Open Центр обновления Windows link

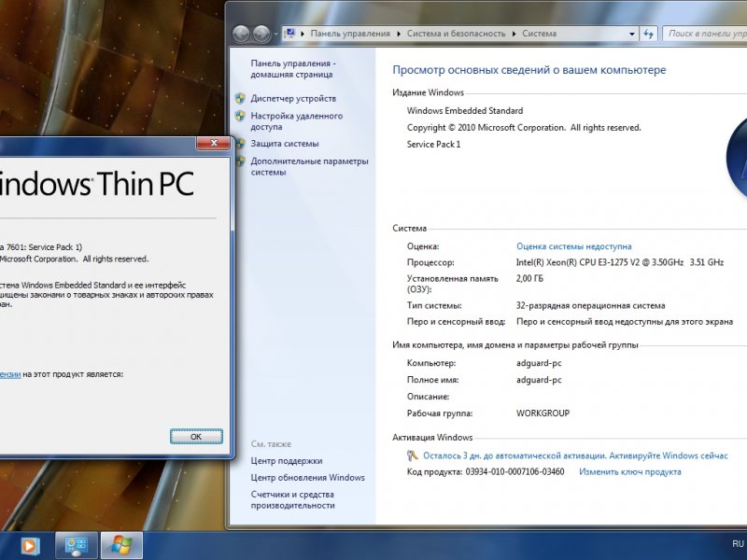point(308,478)
